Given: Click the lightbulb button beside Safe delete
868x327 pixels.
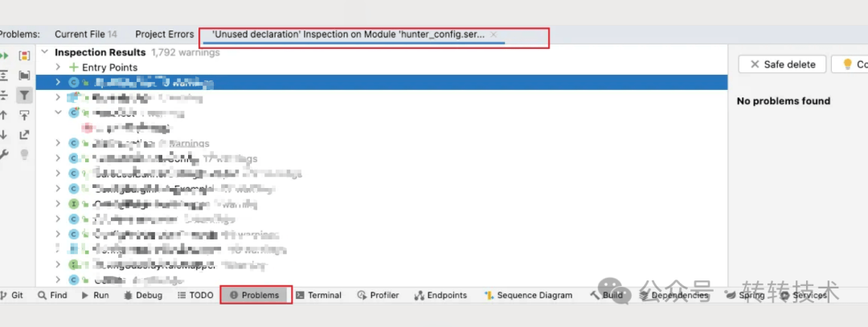Looking at the screenshot, I should pos(850,64).
